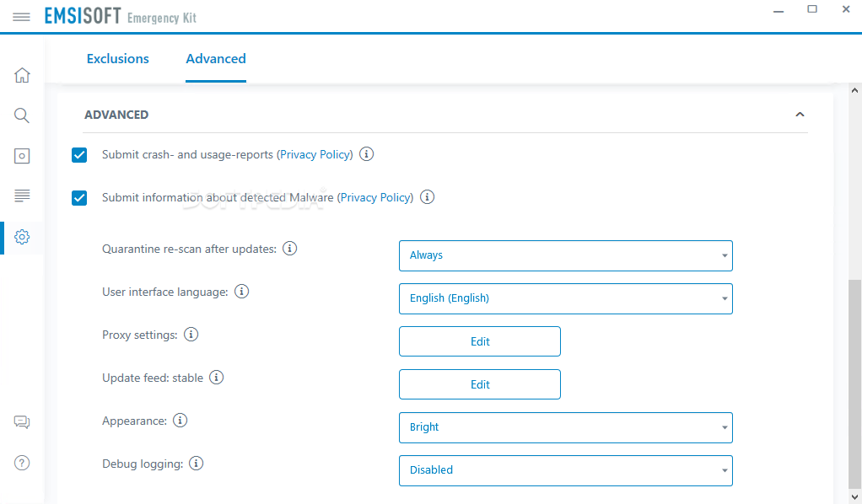Image resolution: width=862 pixels, height=504 pixels.
Task: Show info for Update feed
Action: tap(217, 378)
